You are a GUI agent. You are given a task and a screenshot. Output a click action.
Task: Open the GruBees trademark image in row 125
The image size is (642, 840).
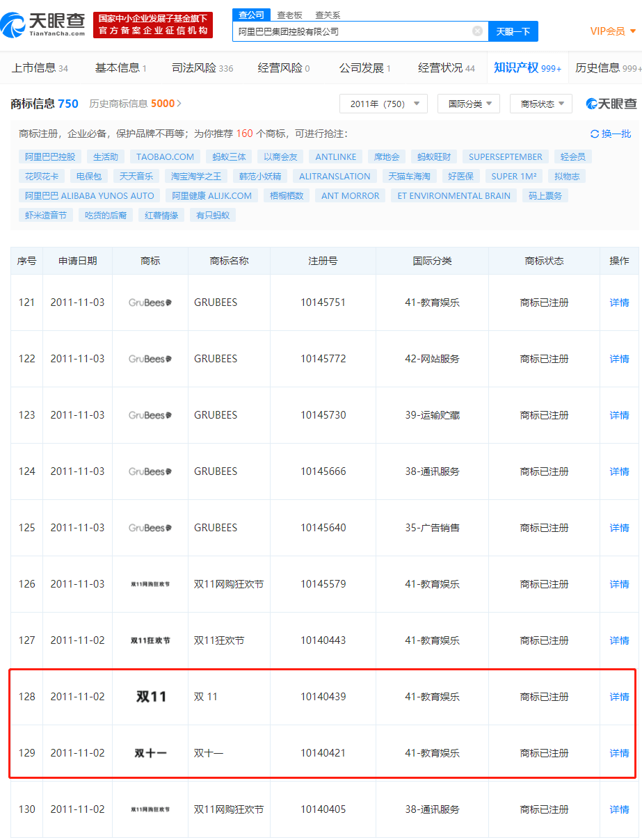coord(150,528)
